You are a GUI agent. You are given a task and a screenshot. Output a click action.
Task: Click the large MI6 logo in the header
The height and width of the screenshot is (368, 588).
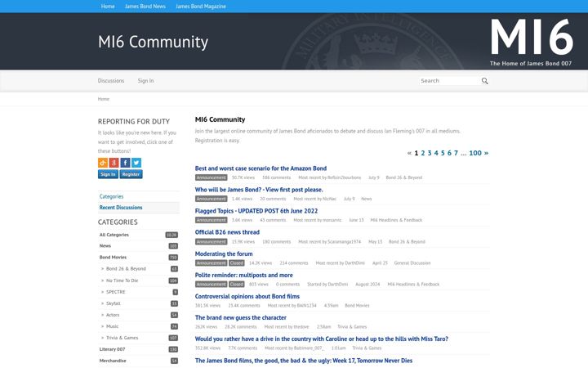pyautogui.click(x=532, y=42)
